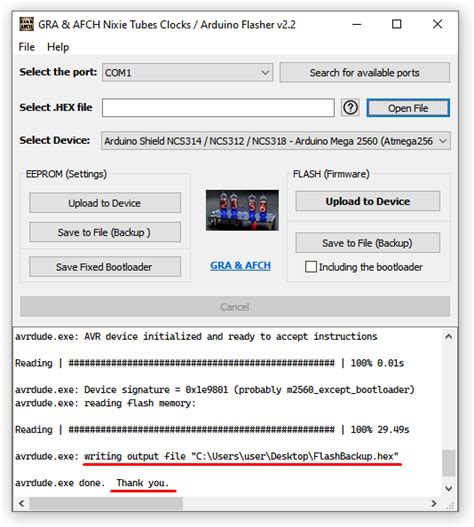Open the GRA & AFCH link
The height and width of the screenshot is (527, 474).
[240, 266]
